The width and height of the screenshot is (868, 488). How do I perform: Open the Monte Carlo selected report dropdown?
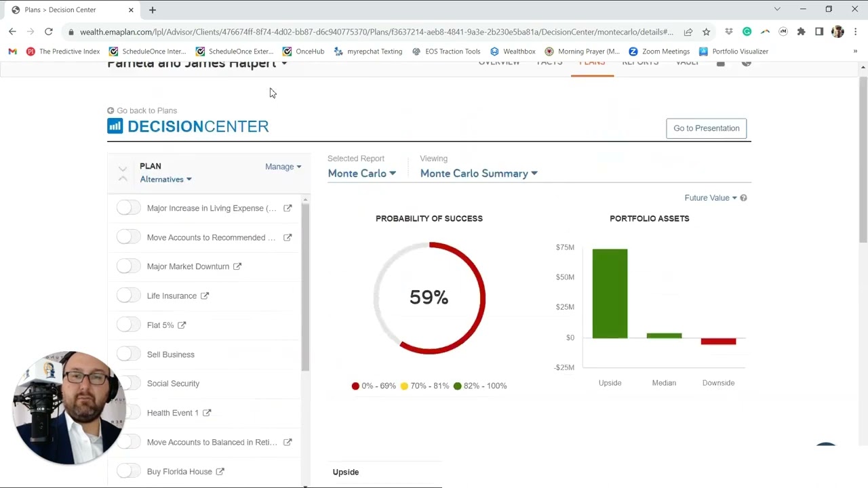tap(362, 174)
